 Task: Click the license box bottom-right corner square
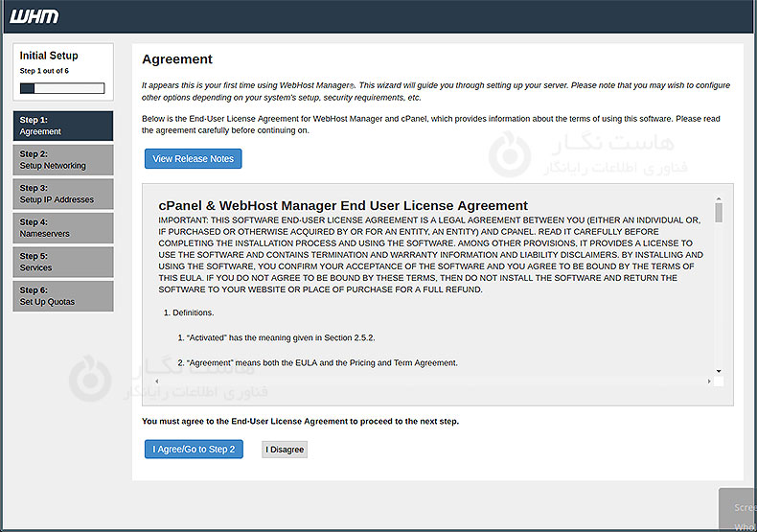pos(719,382)
